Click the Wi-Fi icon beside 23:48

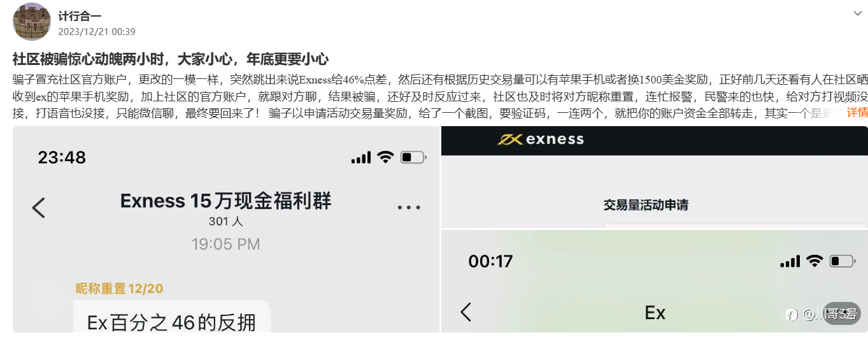pos(385,157)
